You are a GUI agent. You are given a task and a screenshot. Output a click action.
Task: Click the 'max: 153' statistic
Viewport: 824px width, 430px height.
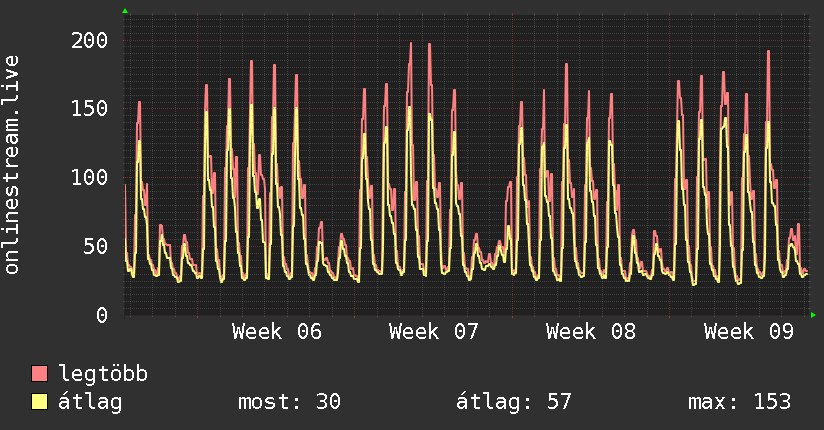point(739,402)
